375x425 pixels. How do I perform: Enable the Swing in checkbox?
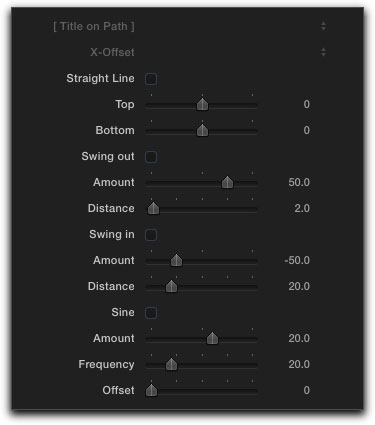(x=151, y=235)
